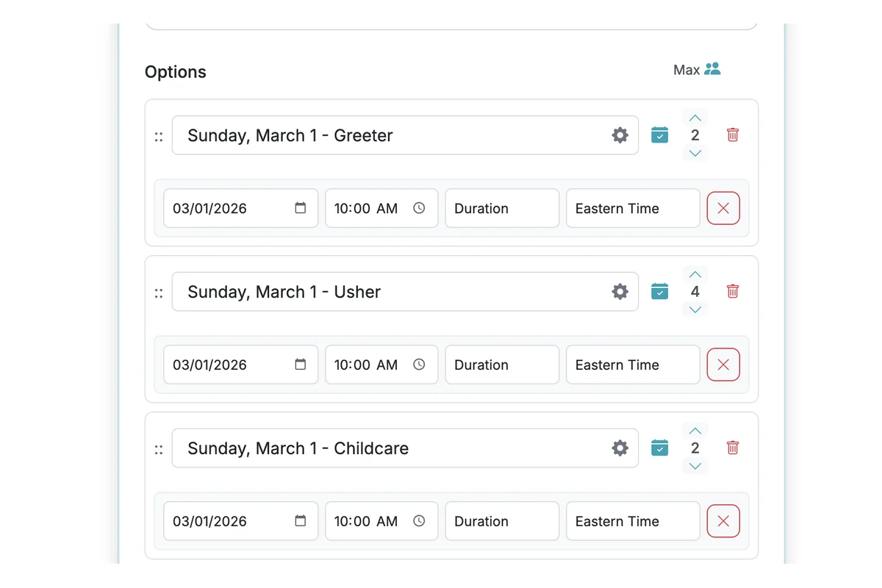Screen dimensions: 882x588
Task: Remove the Greeter time slot with red X
Action: [723, 208]
